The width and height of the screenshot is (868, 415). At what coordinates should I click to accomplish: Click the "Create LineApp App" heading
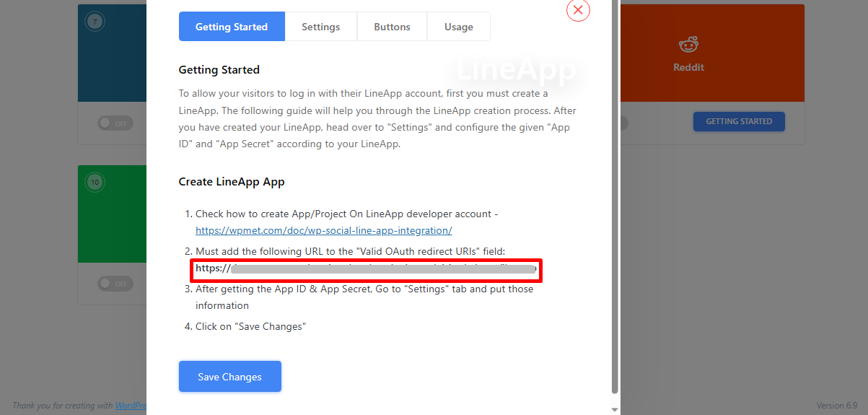pyautogui.click(x=232, y=182)
